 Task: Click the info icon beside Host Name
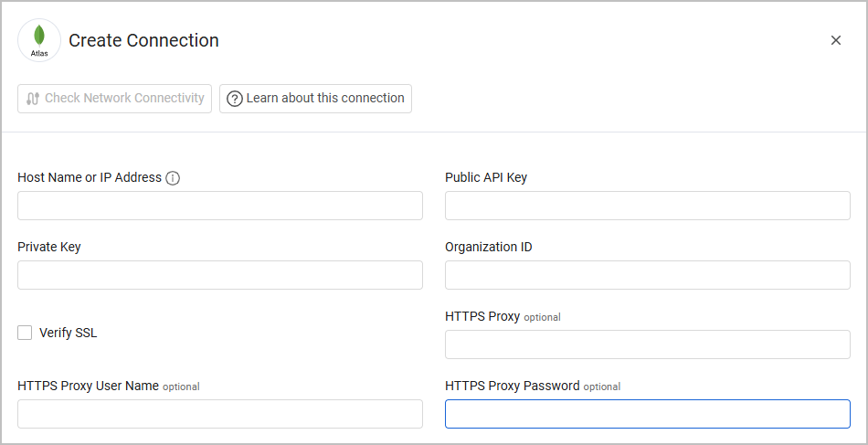click(173, 178)
